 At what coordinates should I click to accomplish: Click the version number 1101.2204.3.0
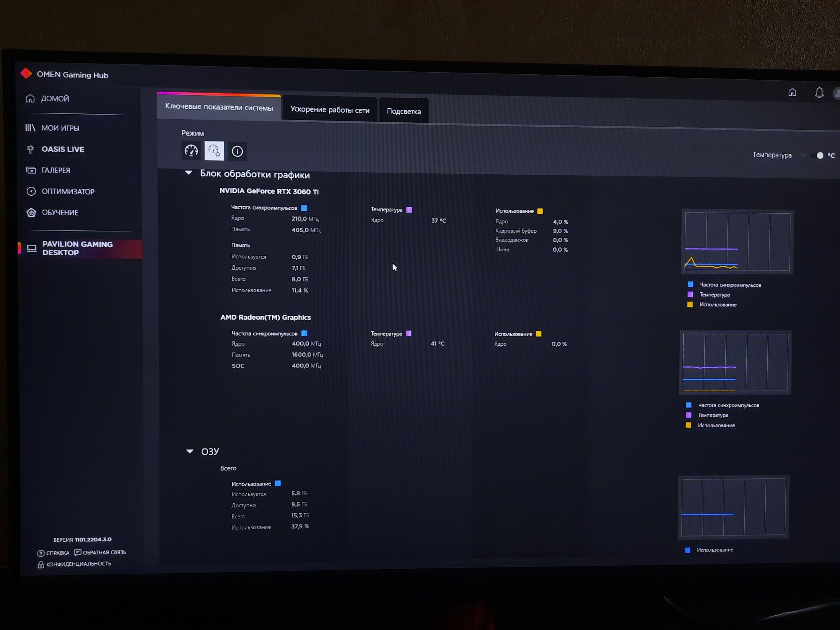[93, 539]
